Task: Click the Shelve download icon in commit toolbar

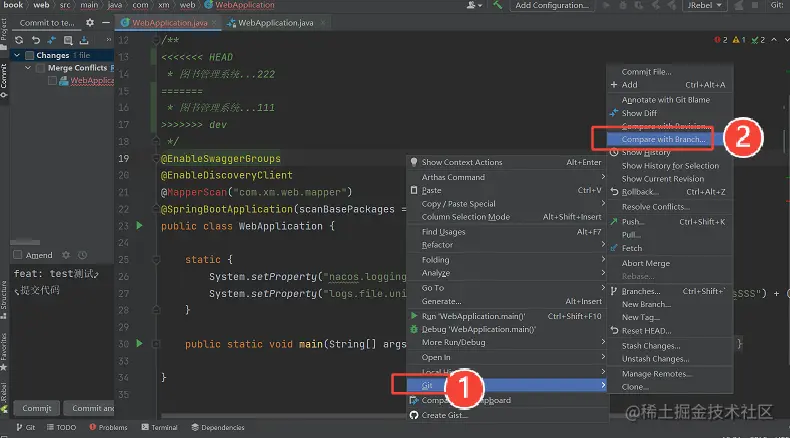Action: coord(84,40)
